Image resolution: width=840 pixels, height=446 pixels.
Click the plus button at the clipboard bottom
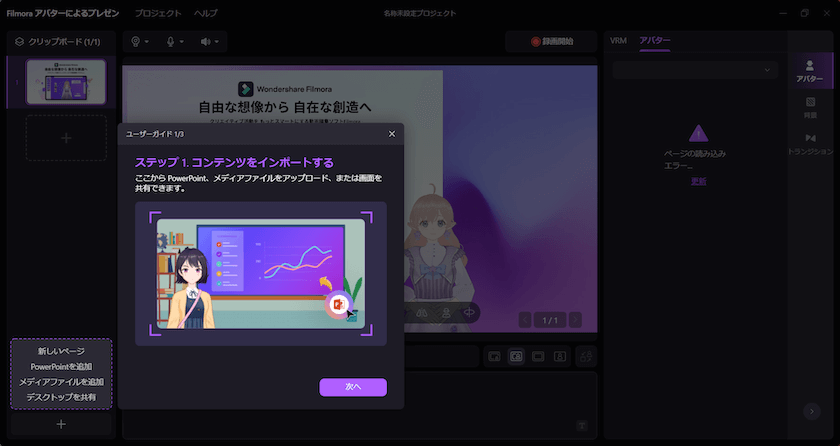point(61,424)
